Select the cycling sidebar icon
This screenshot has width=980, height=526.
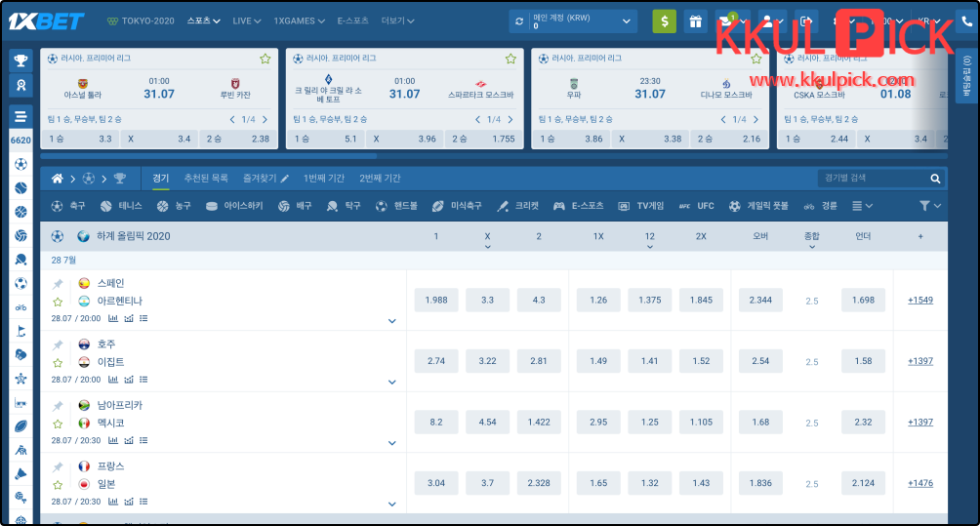(20, 307)
